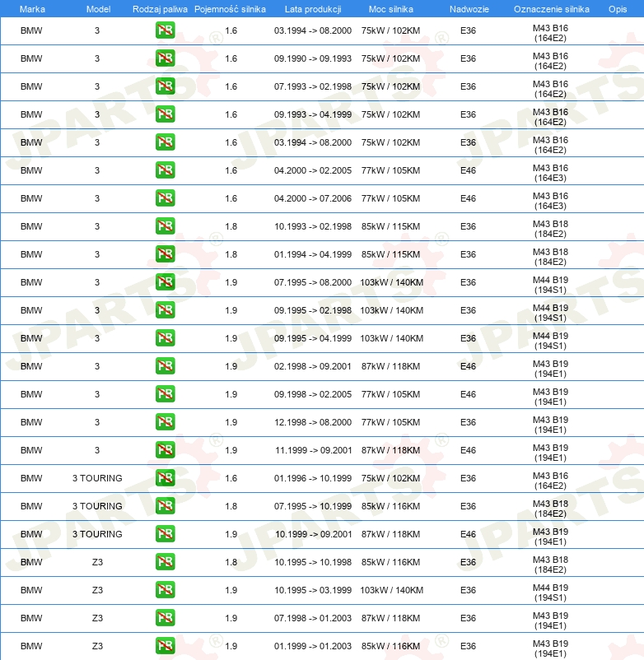This screenshot has height=660, width=644.
Task: Click fuel icon in 04.2000 -> 02.2005 row
Action: pyautogui.click(x=165, y=170)
